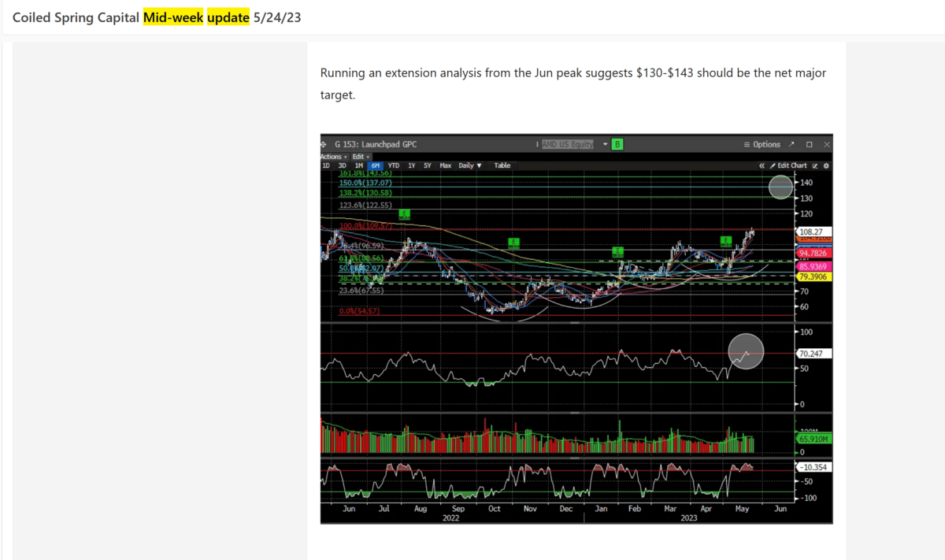Click the 150.0%(137.07) Fibonacci label
The width and height of the screenshot is (945, 560).
(365, 183)
